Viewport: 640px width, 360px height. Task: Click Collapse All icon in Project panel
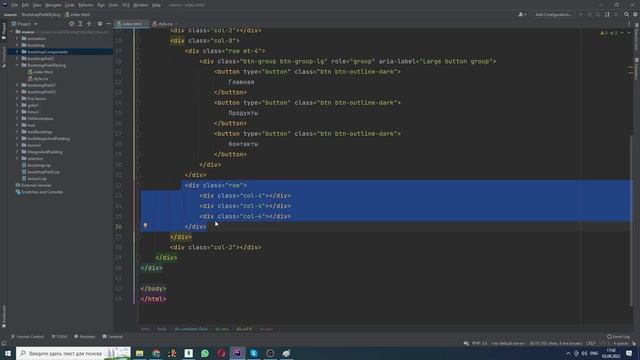tap(89, 24)
